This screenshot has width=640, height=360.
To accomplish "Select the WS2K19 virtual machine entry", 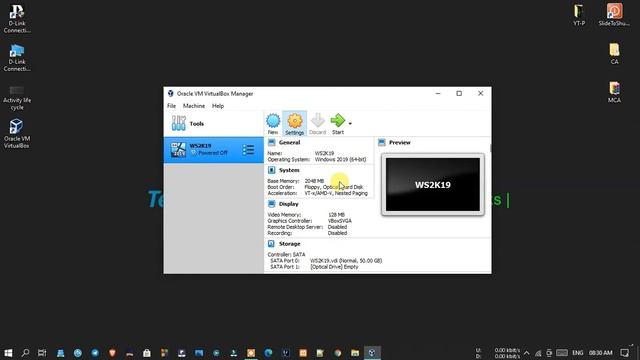I will [x=213, y=150].
